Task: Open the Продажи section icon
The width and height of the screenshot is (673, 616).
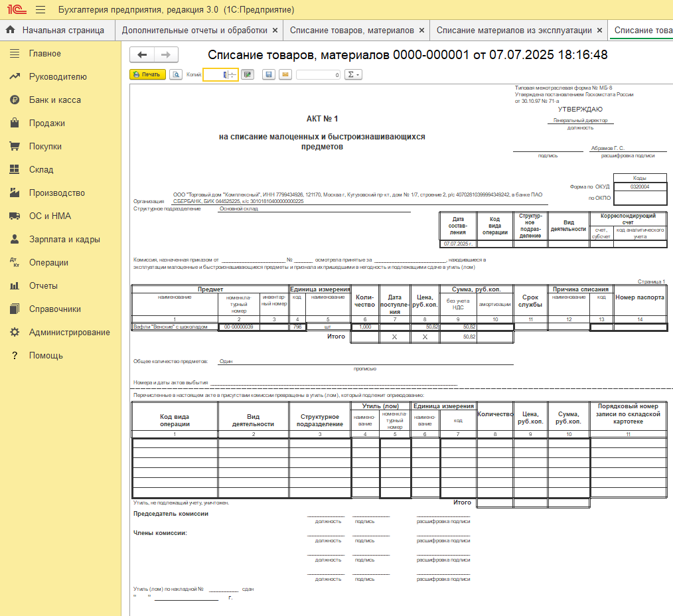Action: click(x=15, y=123)
